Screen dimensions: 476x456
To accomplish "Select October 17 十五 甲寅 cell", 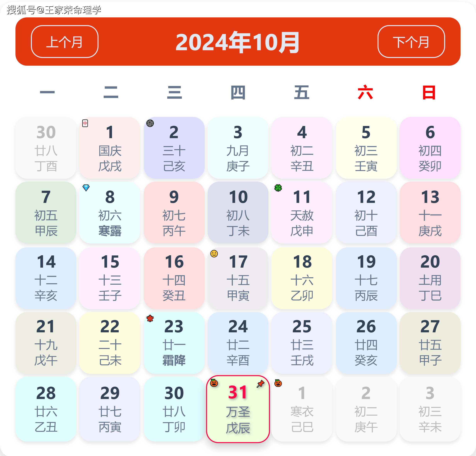I will 238,278.
